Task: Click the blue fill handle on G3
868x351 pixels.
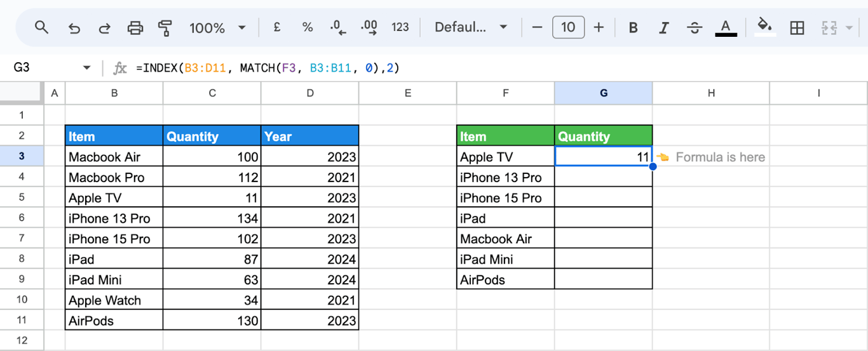Action: coord(653,166)
